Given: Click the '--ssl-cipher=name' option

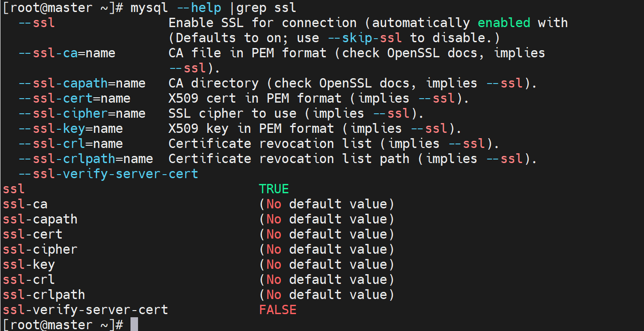Looking at the screenshot, I should click(x=82, y=114).
